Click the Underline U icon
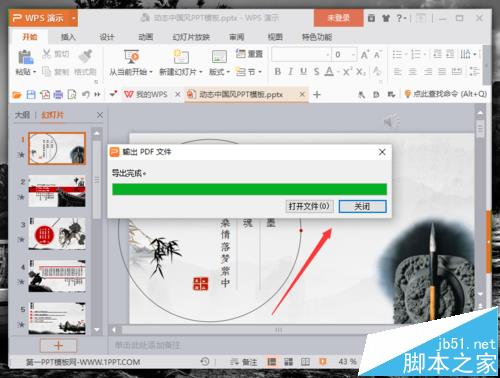Screen dimensions: 500x378 point(303,71)
